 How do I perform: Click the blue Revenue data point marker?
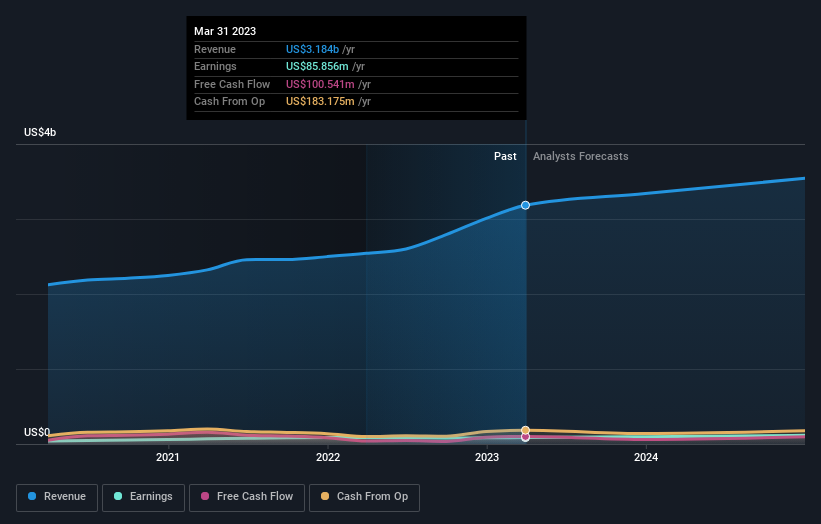click(525, 205)
